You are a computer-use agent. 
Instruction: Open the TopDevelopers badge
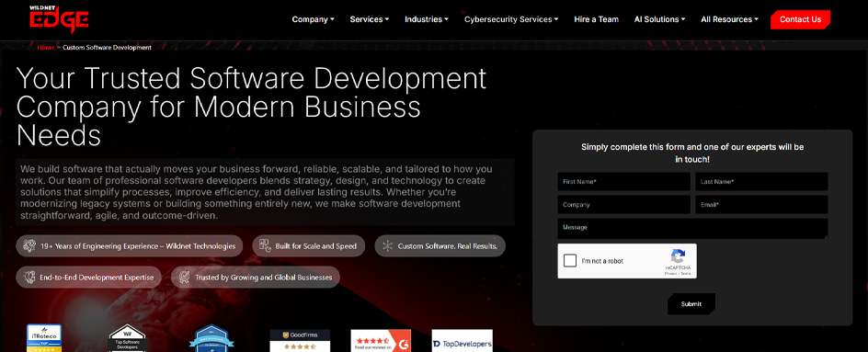pyautogui.click(x=463, y=341)
